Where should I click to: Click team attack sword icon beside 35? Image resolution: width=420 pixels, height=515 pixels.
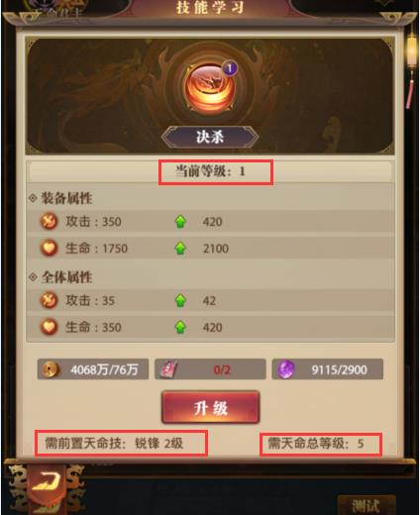click(49, 300)
